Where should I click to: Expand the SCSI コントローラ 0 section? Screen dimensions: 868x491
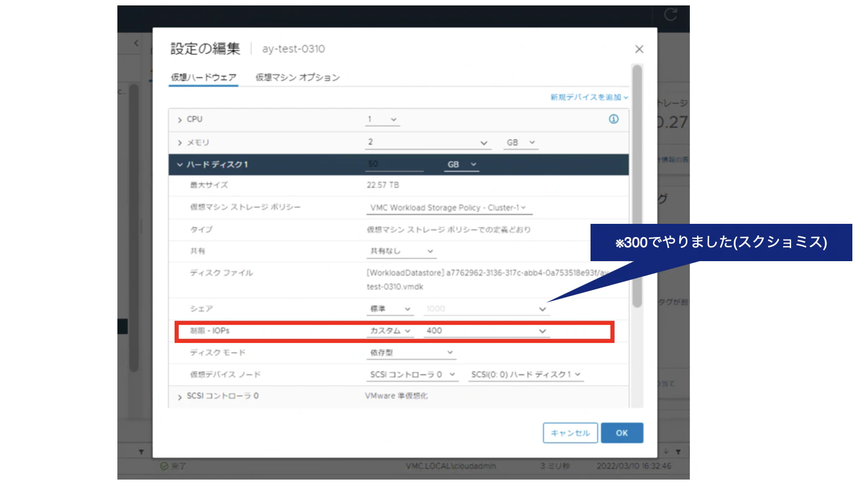point(180,396)
